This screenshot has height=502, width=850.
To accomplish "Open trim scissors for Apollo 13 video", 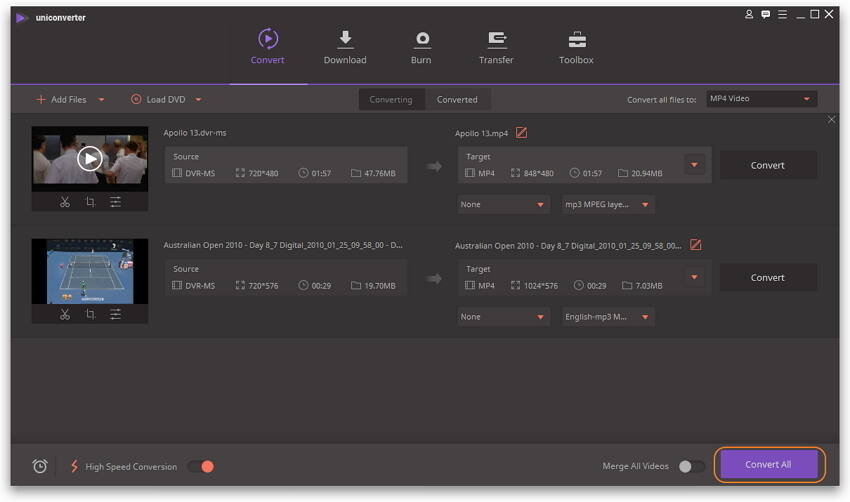I will [x=65, y=202].
